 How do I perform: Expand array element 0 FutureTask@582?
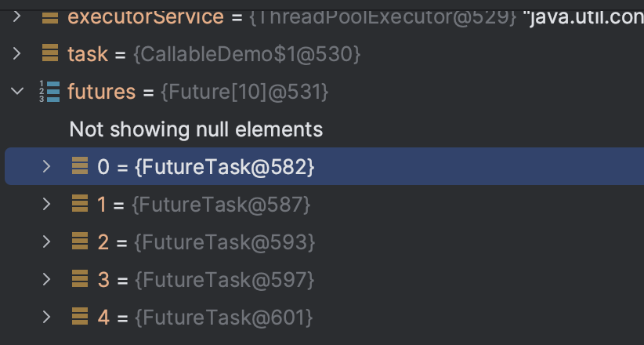[46, 166]
